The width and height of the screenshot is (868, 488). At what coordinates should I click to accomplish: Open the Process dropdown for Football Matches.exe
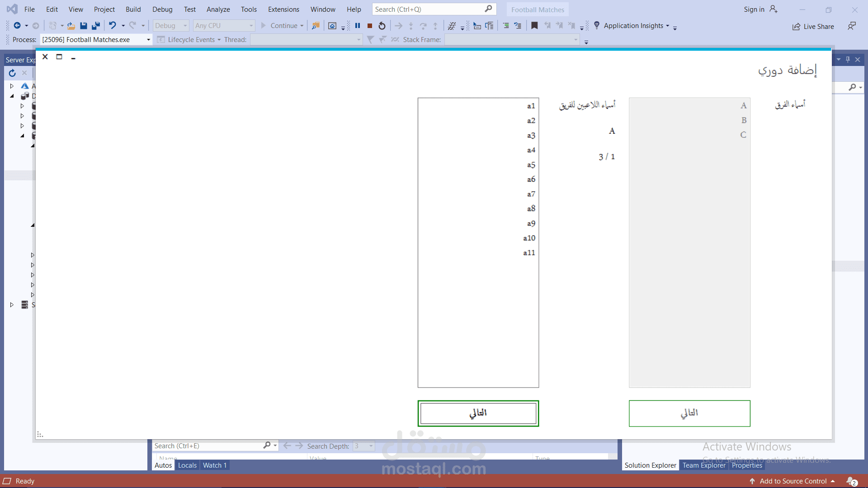tap(148, 40)
